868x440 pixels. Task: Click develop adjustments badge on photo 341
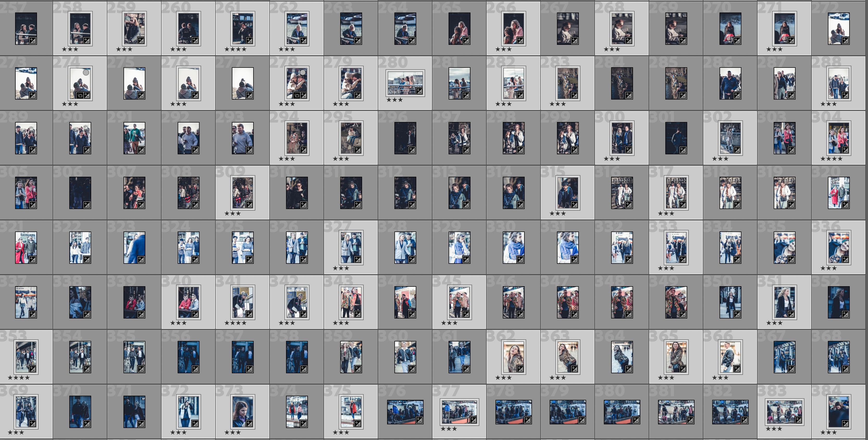[249, 314]
